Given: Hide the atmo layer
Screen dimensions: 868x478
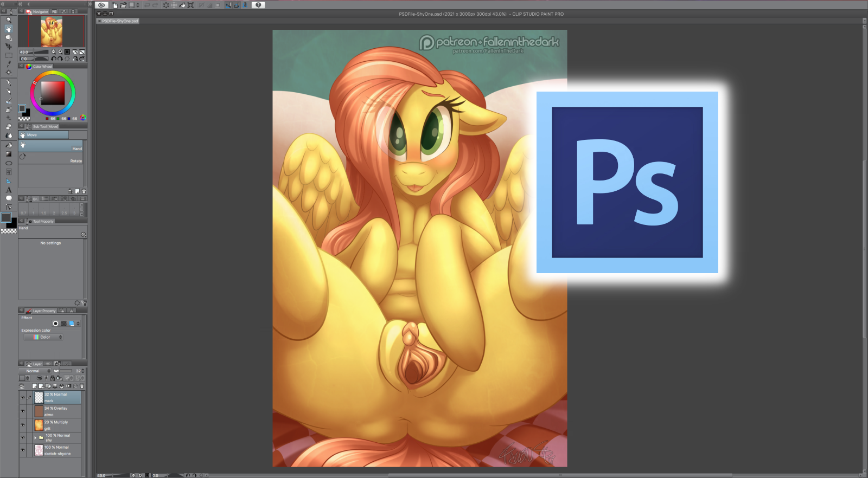Looking at the screenshot, I should click(23, 411).
